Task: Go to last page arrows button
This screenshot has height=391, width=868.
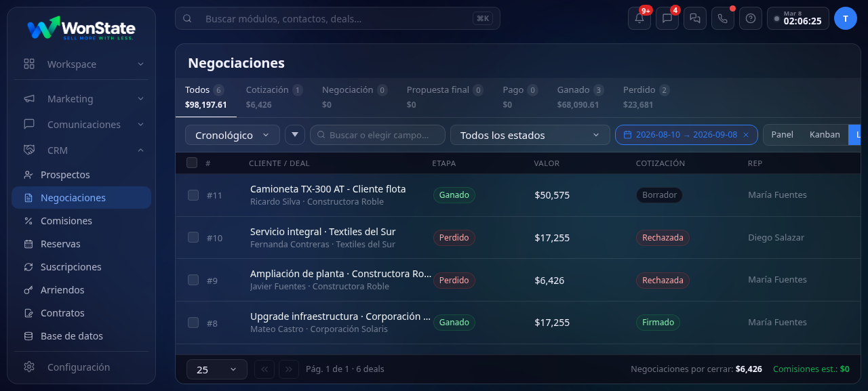Action: coord(289,369)
